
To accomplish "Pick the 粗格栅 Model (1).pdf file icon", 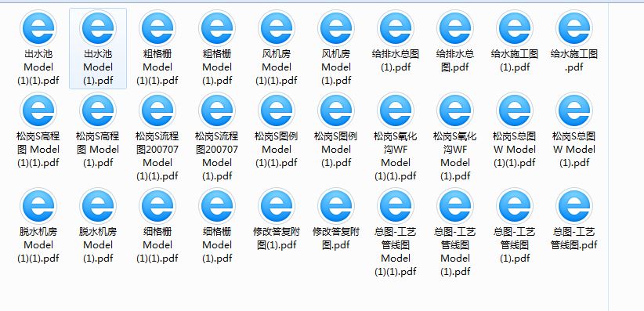I will click(217, 28).
